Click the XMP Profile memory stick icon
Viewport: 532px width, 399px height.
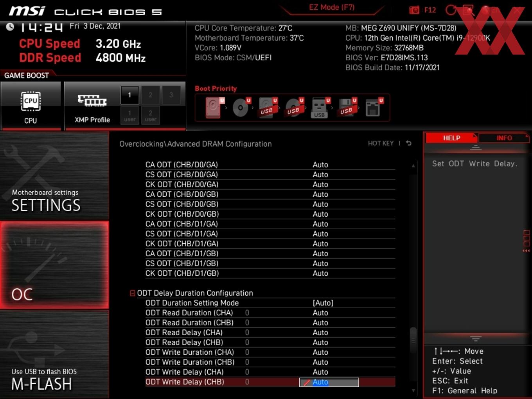(92, 101)
